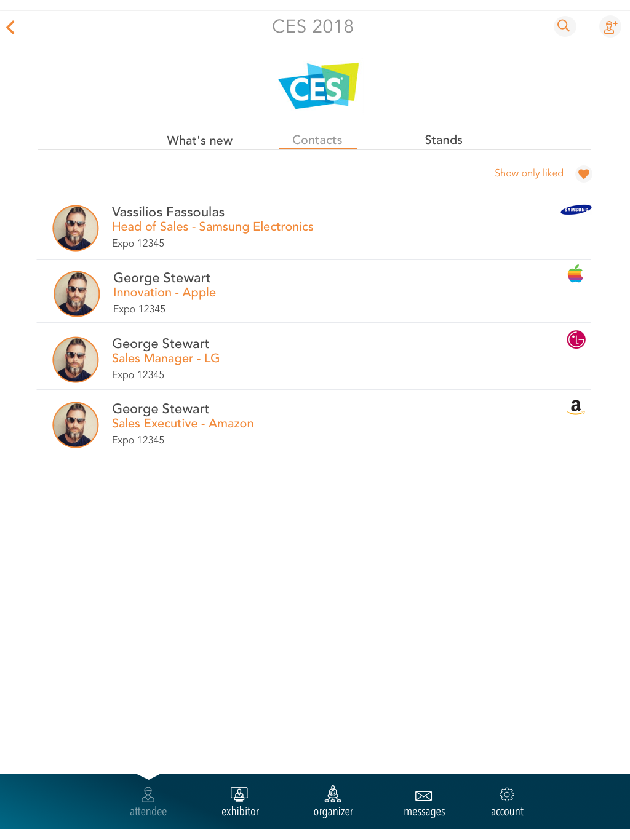Select the Contacts tab
This screenshot has height=840, width=630.
coord(317,140)
